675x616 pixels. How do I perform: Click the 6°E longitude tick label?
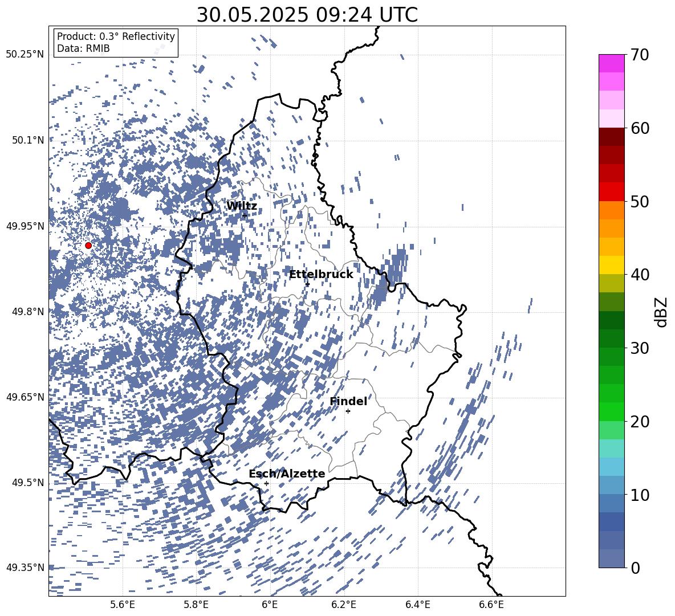[270, 605]
